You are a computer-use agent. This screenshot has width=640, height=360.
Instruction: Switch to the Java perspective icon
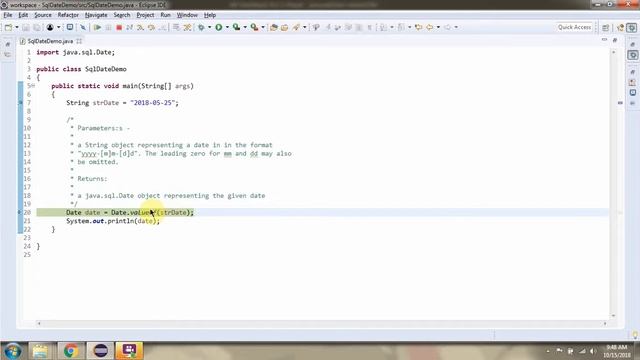620,27
